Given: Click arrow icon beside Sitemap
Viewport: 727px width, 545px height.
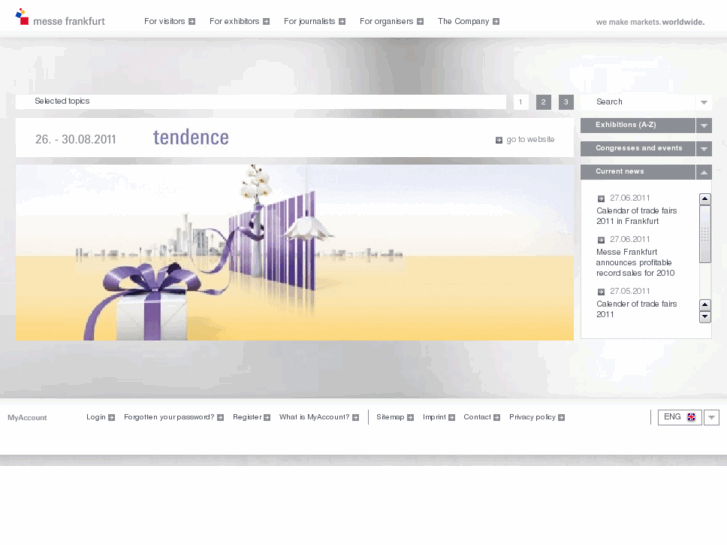Looking at the screenshot, I should pos(410,417).
